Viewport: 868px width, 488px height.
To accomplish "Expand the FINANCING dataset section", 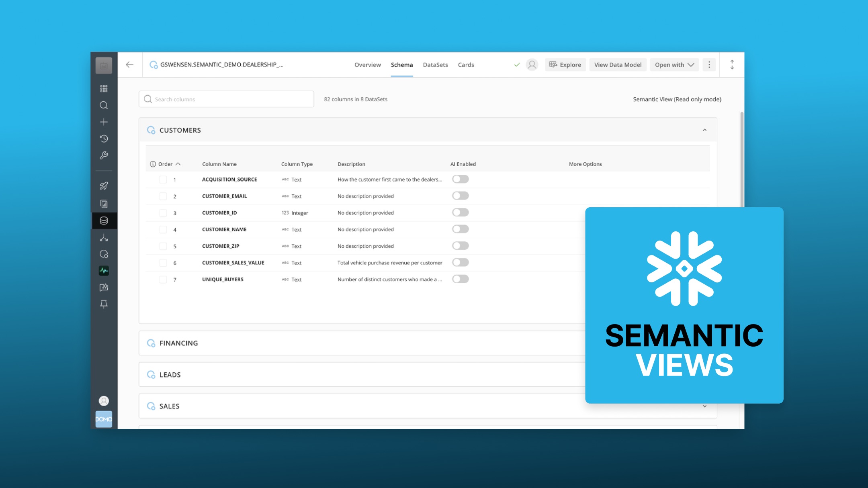I will 362,343.
